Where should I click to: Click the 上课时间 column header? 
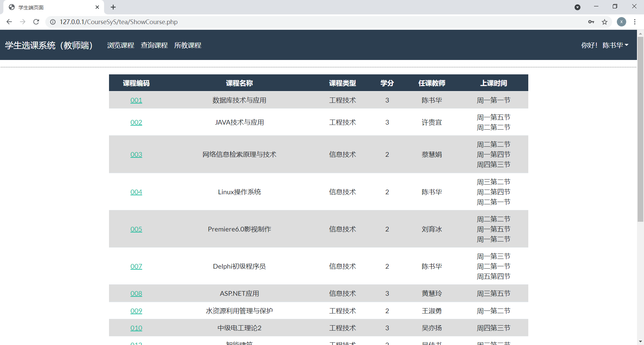point(493,83)
